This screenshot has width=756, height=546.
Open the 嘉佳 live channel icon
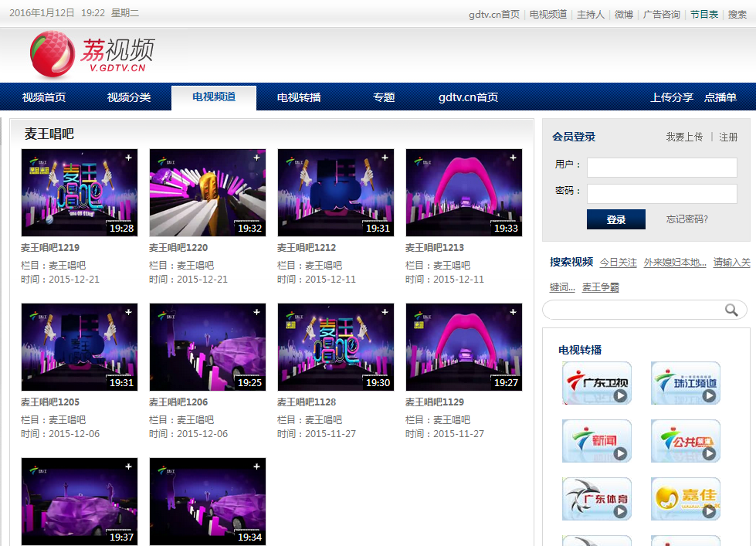tap(686, 499)
